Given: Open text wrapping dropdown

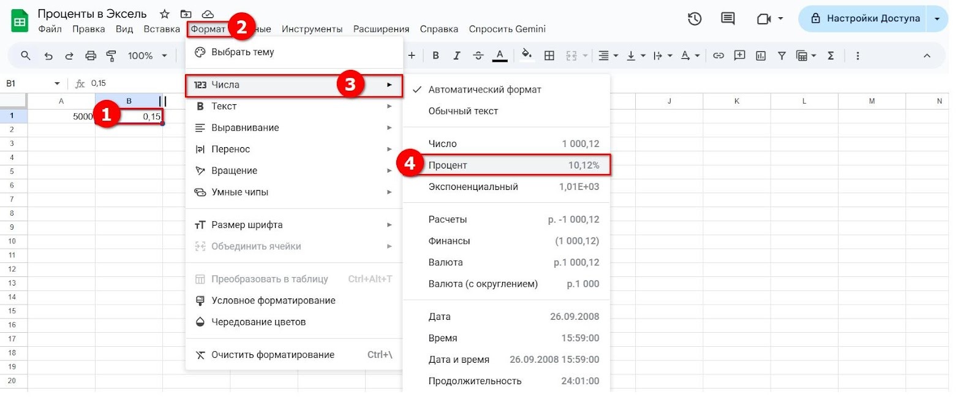Looking at the screenshot, I should pyautogui.click(x=662, y=56).
